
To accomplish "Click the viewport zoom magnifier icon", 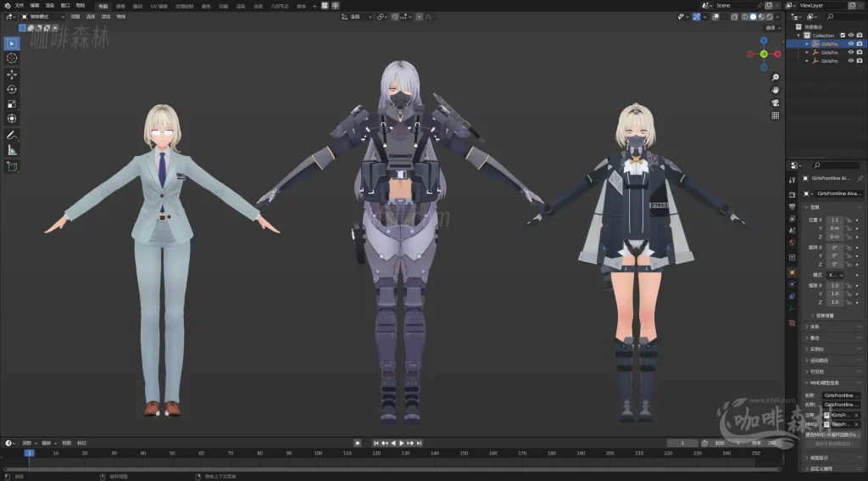I will (776, 77).
